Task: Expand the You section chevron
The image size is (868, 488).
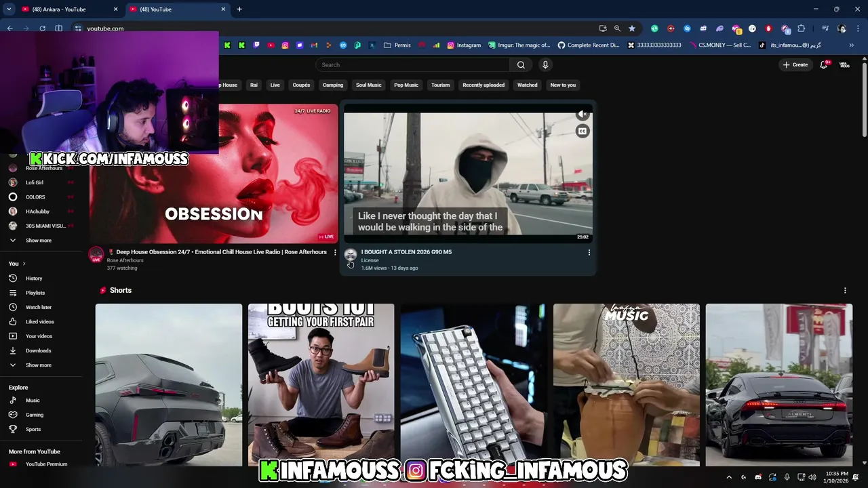Action: 24,264
